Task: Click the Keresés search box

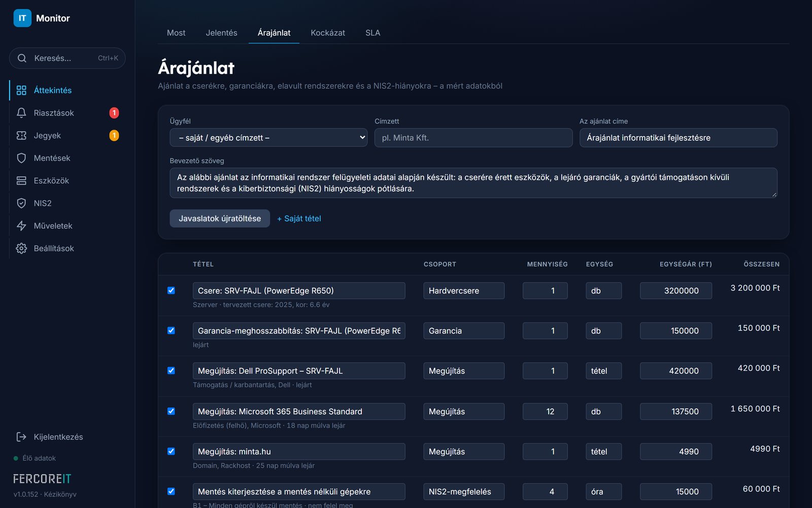Action: (x=67, y=58)
